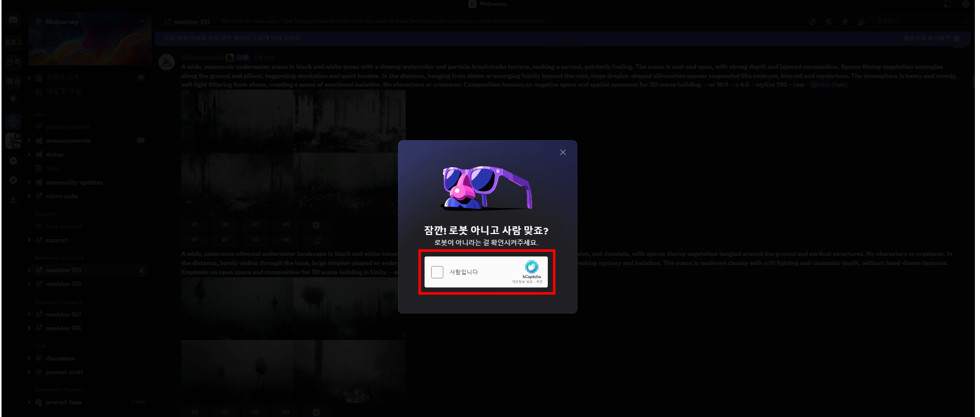Click the V4 variation button
Viewport: 980px width, 417px height.
tap(286, 240)
